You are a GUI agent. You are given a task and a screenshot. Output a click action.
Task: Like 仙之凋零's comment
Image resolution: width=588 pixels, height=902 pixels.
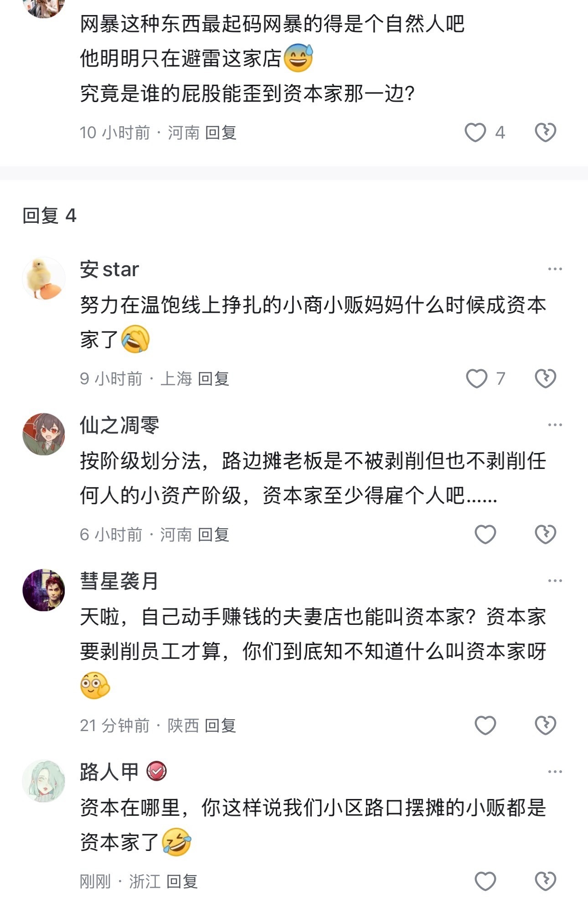pos(485,534)
